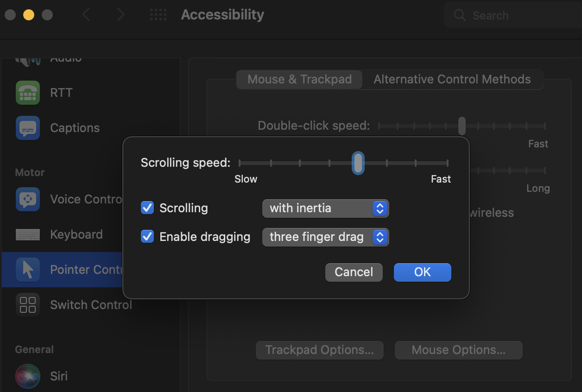
Task: Focus the Search field
Action: 510,15
